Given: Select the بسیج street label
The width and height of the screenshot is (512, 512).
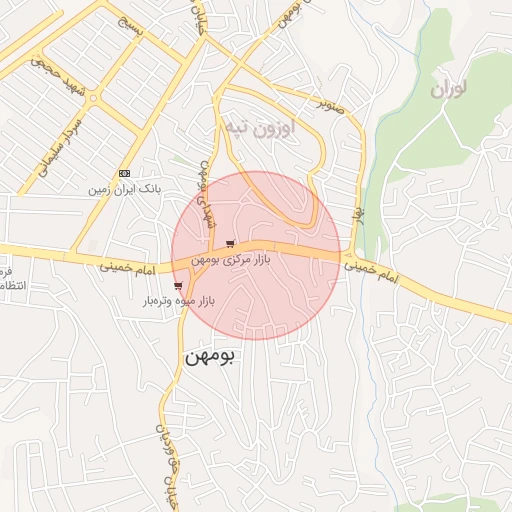Looking at the screenshot, I should 131,27.
